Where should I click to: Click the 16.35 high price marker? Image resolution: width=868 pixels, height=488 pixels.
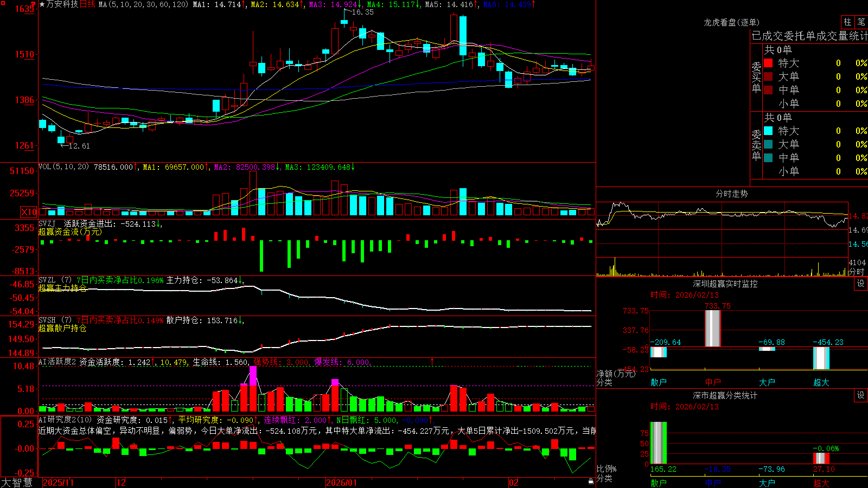[362, 12]
